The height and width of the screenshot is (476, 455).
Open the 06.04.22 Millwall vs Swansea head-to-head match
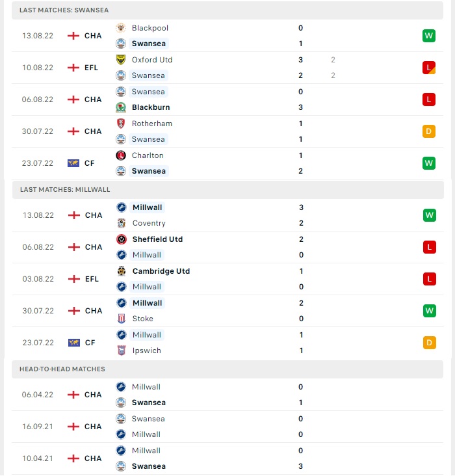[227, 395]
